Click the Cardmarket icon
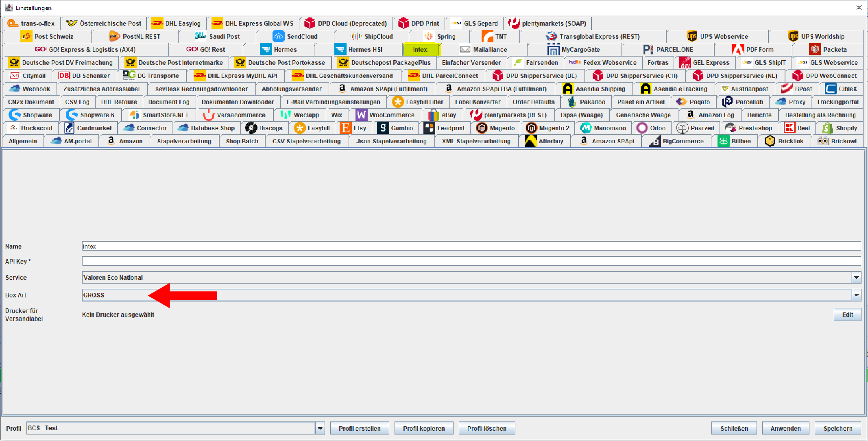Image resolution: width=868 pixels, height=441 pixels. point(69,128)
